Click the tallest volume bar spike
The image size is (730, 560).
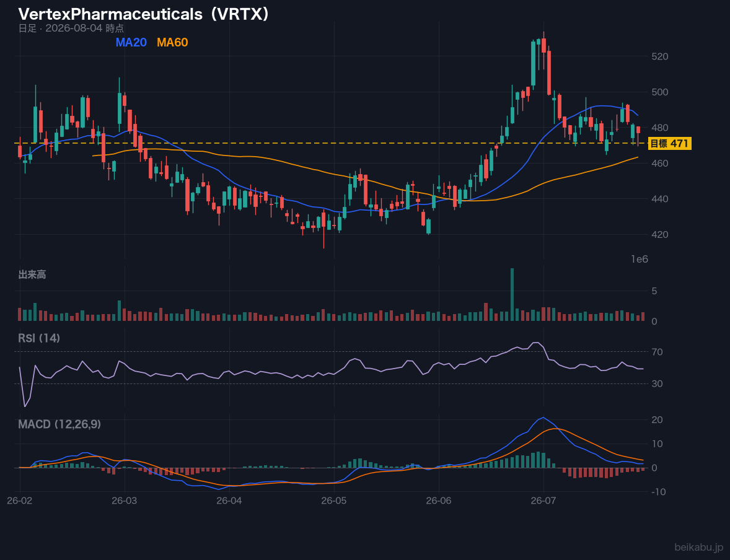tap(512, 295)
